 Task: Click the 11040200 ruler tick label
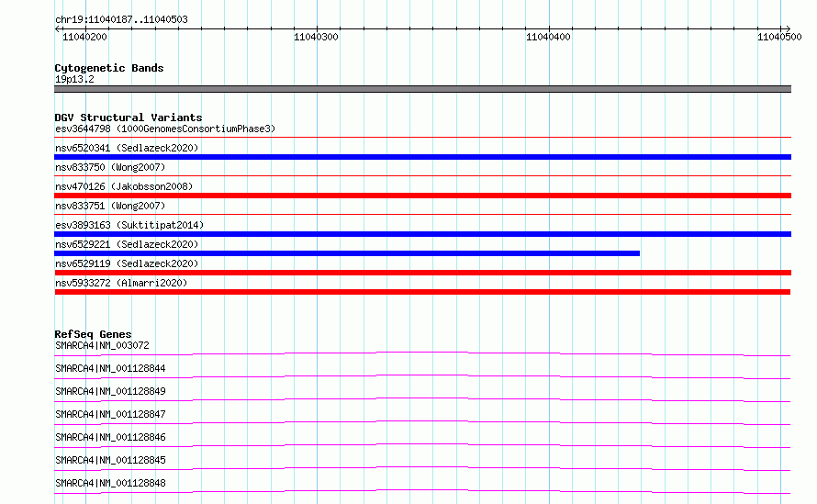point(84,37)
